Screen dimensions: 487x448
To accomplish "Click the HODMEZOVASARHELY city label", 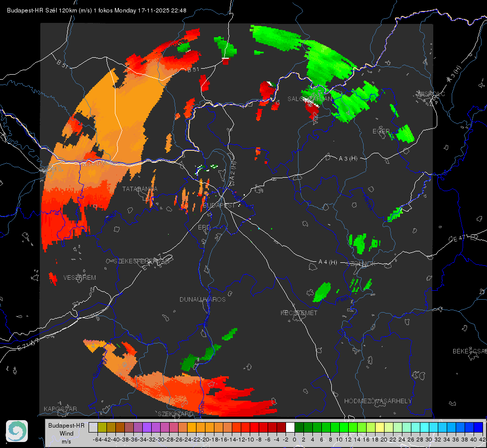I will [378, 401].
